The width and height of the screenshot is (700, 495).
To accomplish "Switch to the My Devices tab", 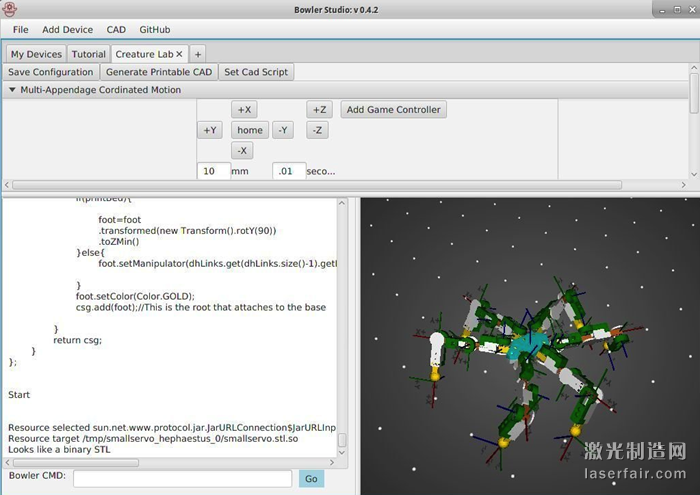I will (36, 54).
